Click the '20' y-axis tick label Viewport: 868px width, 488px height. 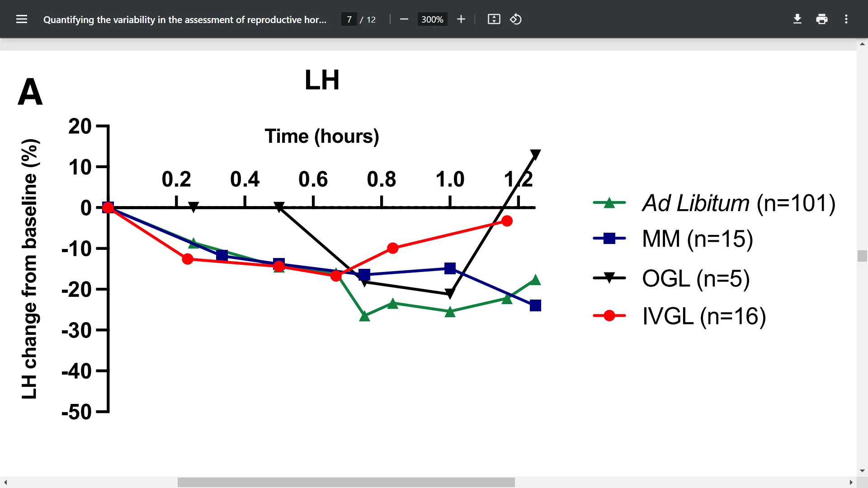[x=80, y=126]
